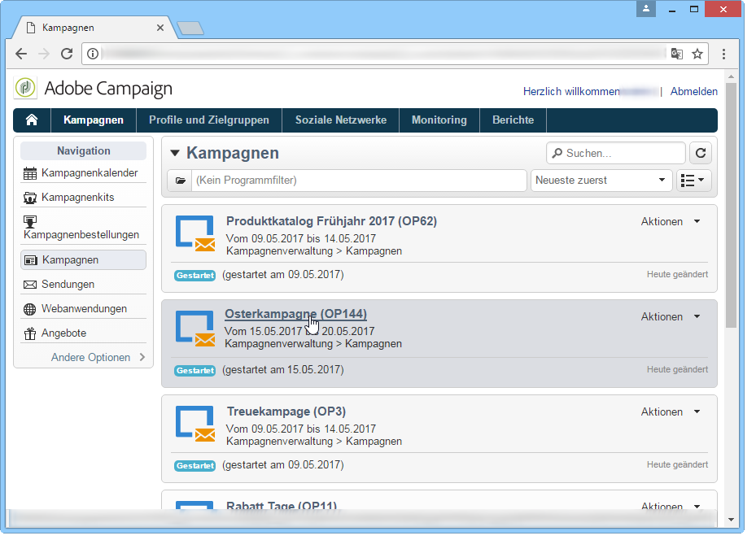Switch to Soziale Netzwerke tab
The image size is (756, 540).
tap(341, 120)
